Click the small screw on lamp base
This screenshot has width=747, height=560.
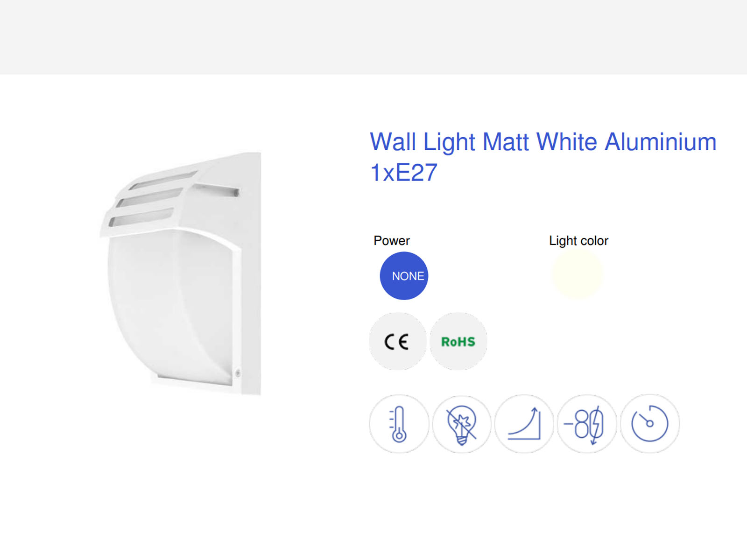coord(238,373)
